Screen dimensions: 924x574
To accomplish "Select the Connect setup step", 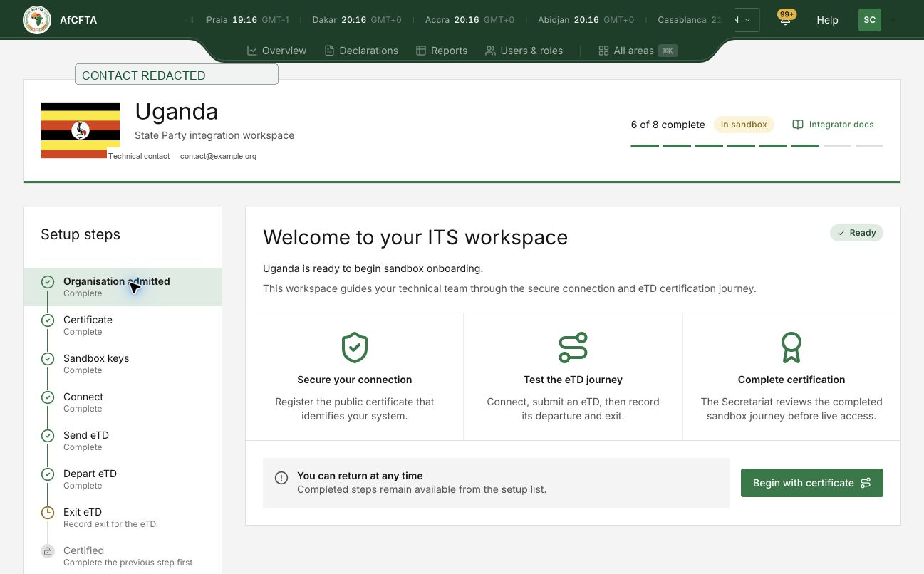I will [123, 402].
